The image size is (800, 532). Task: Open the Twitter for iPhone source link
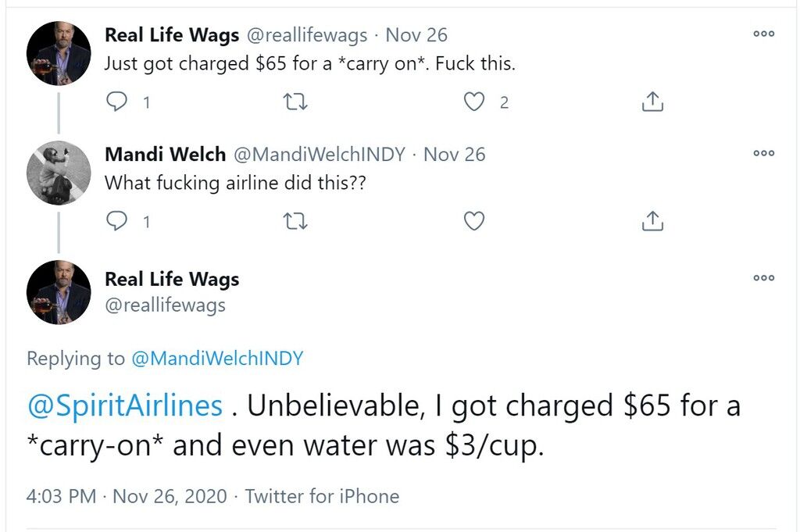(322, 496)
